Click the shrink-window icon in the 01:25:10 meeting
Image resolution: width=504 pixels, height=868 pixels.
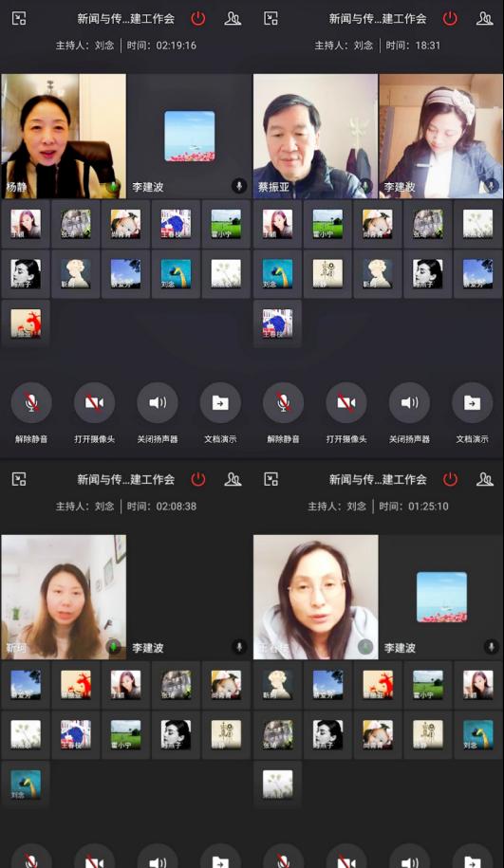(271, 479)
